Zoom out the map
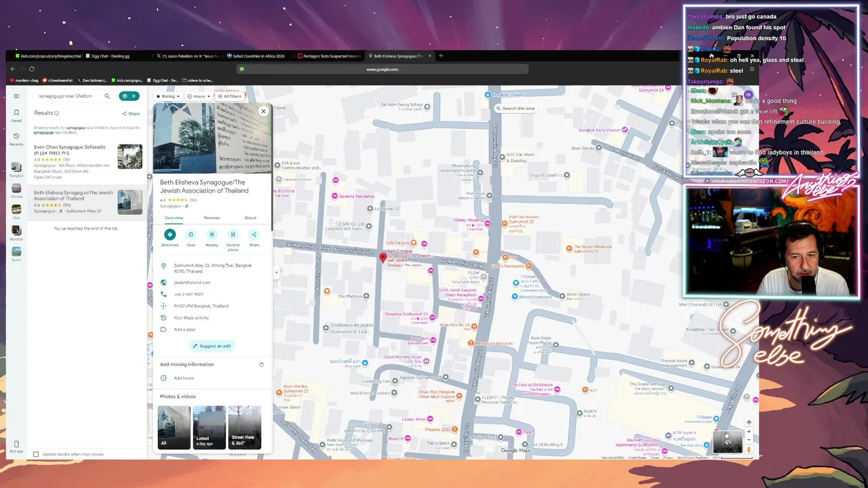This screenshot has height=488, width=868. 749,440
